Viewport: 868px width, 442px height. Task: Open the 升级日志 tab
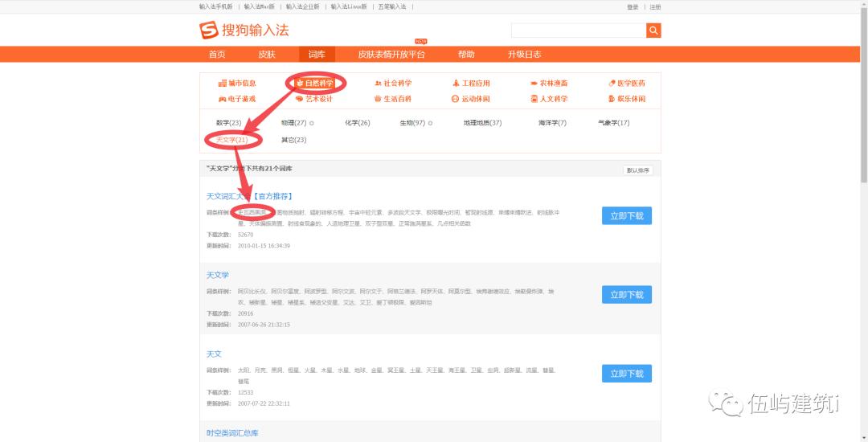coord(524,54)
